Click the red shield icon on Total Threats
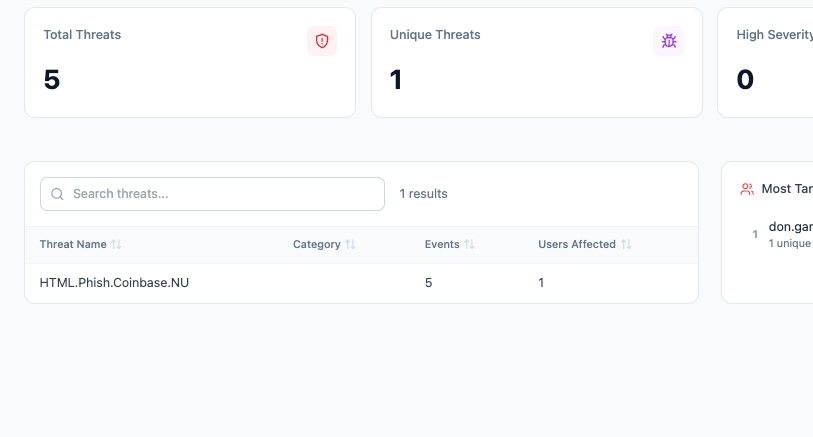Screen dimensions: 813x437 322,41
